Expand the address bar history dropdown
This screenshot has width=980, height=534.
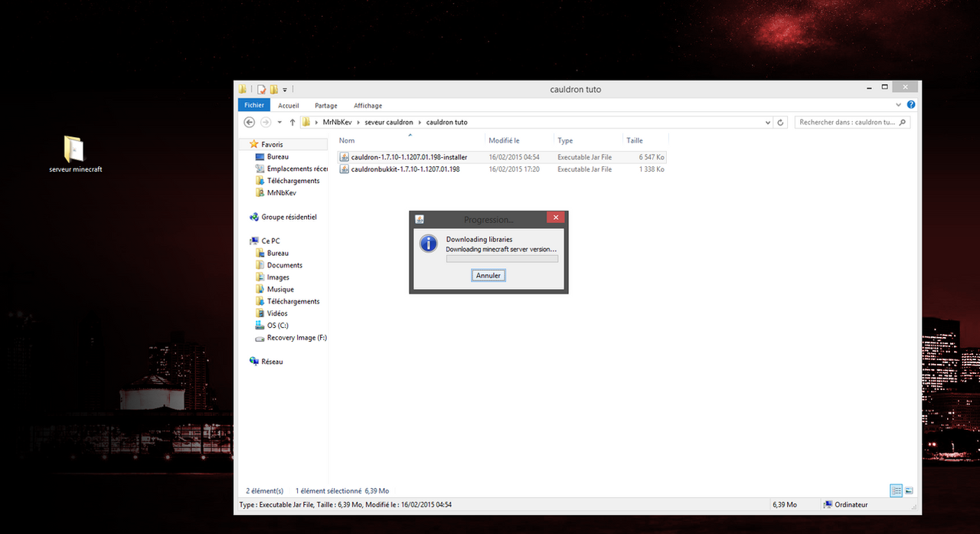tap(768, 122)
